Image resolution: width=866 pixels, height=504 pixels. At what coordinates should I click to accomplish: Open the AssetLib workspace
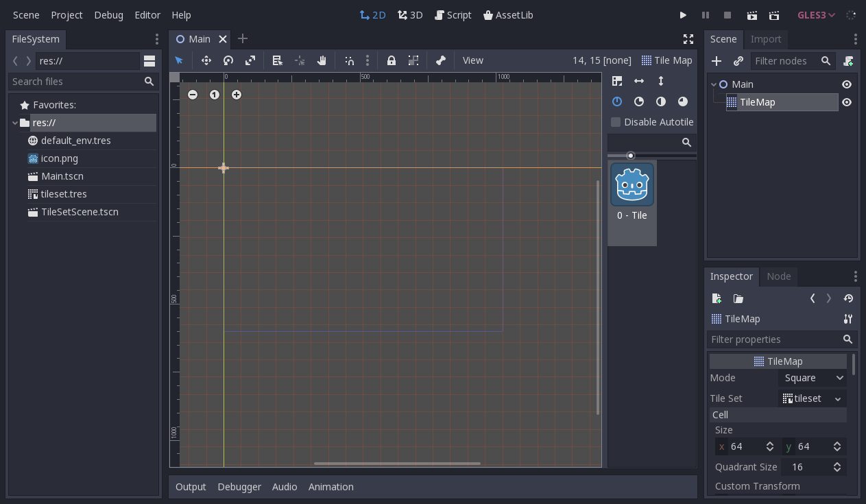click(x=508, y=15)
